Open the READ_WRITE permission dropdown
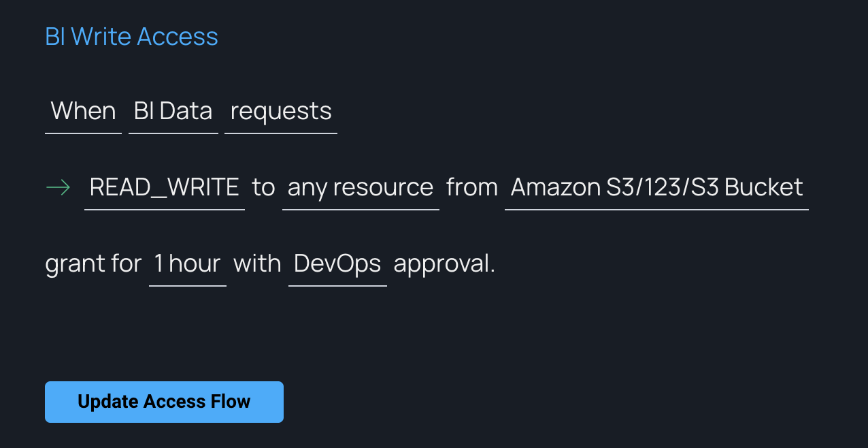The height and width of the screenshot is (448, 868). click(x=164, y=187)
